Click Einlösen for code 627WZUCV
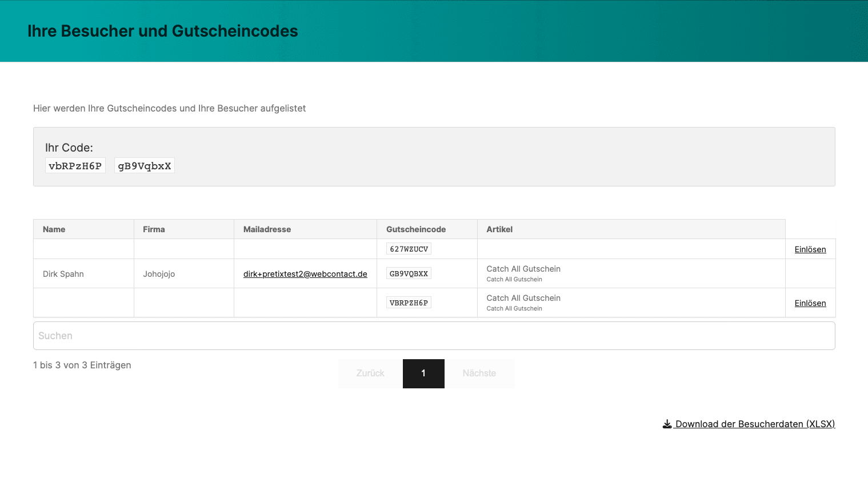868x481 pixels. (810, 249)
